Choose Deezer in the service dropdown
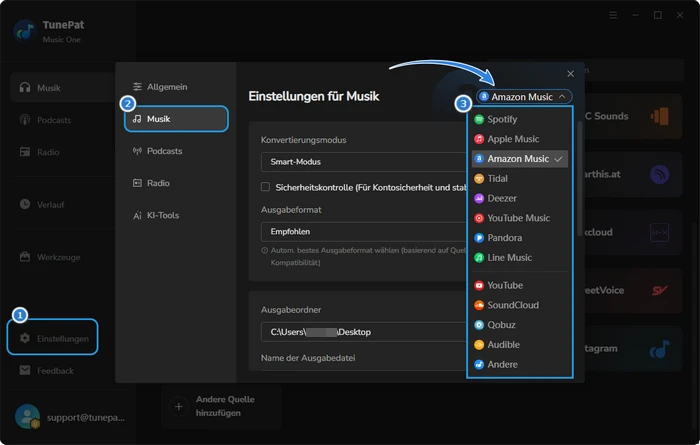 (x=520, y=198)
